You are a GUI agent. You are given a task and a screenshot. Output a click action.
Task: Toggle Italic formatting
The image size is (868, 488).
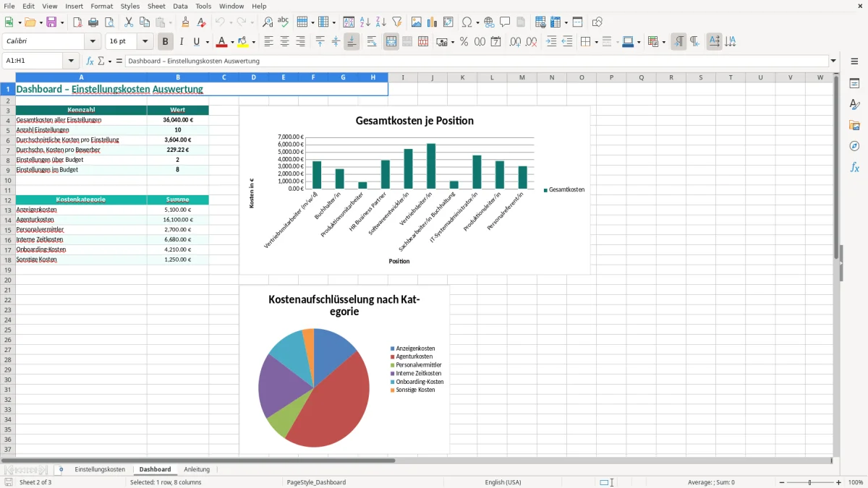181,42
